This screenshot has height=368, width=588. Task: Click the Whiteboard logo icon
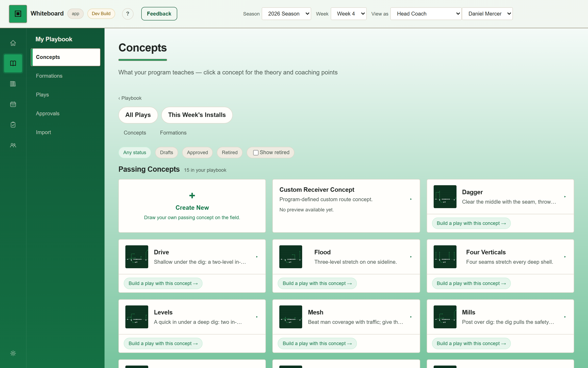(x=18, y=14)
